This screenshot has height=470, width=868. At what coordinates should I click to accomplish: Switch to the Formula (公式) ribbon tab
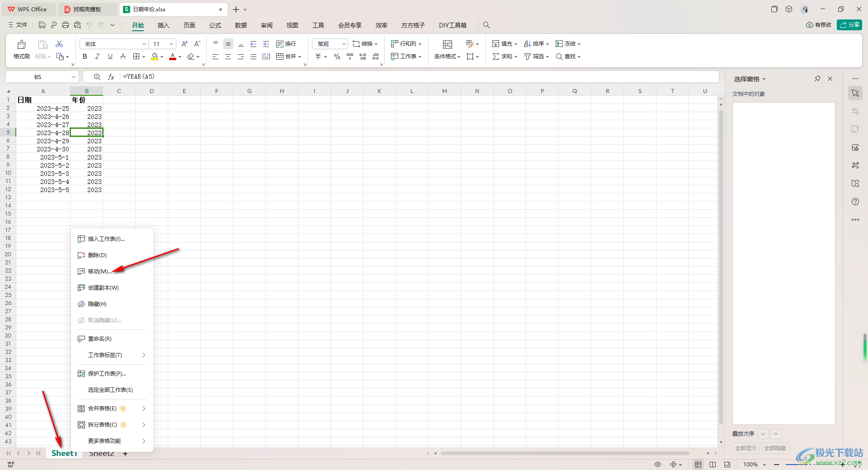(215, 25)
